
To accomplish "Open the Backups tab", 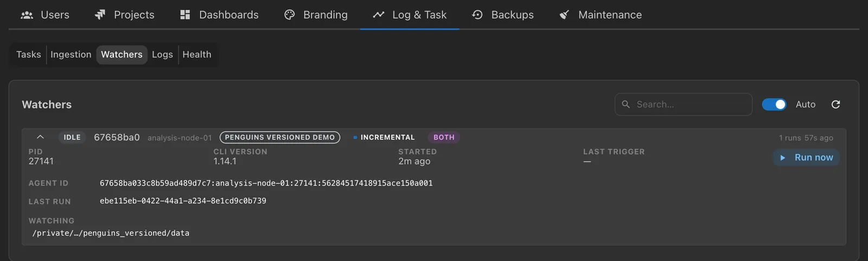I will coord(502,15).
